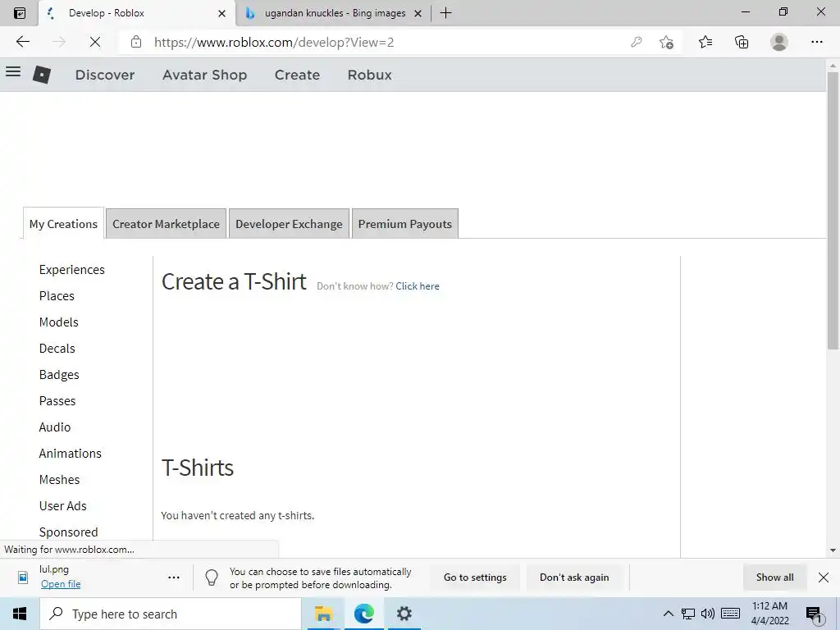Click the lul.png file icon in downloads bar
Viewport: 840px width, 630px height.
(23, 577)
